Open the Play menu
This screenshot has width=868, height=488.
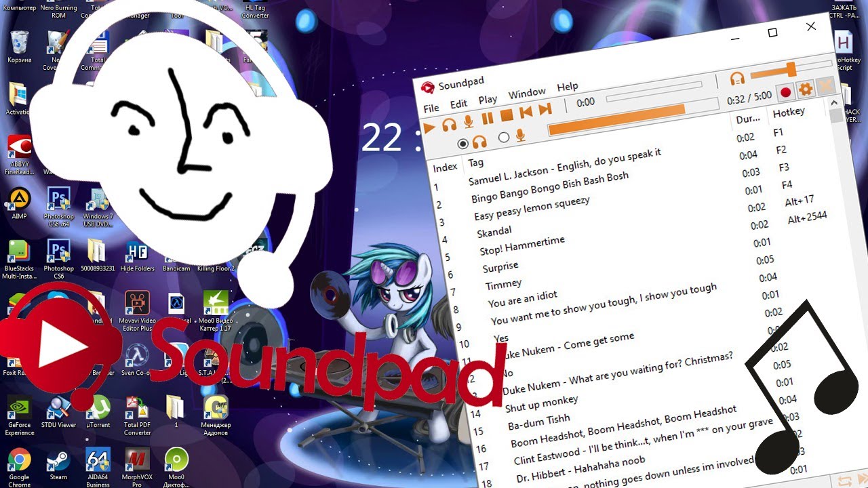(x=488, y=99)
